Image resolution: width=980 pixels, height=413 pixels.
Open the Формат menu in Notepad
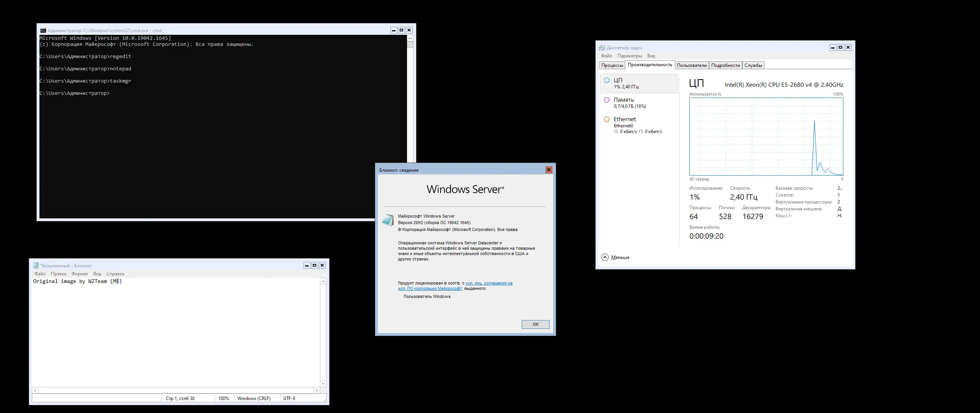pyautogui.click(x=80, y=274)
